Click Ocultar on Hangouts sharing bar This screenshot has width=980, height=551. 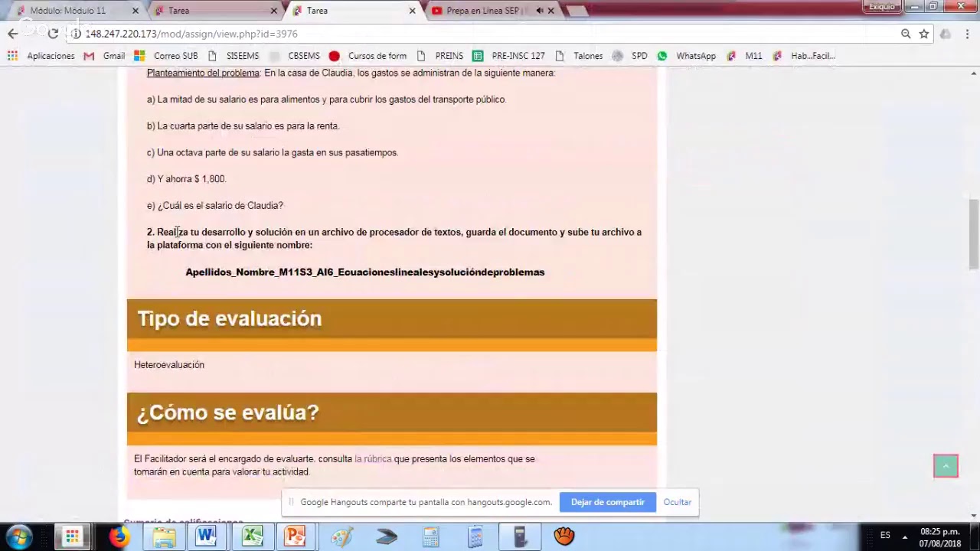click(678, 502)
